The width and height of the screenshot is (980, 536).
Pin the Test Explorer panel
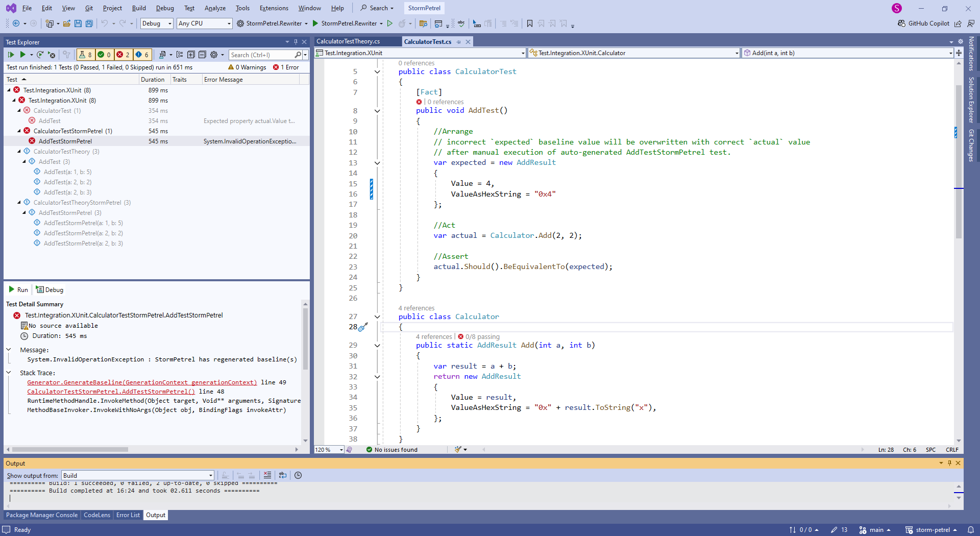(296, 42)
